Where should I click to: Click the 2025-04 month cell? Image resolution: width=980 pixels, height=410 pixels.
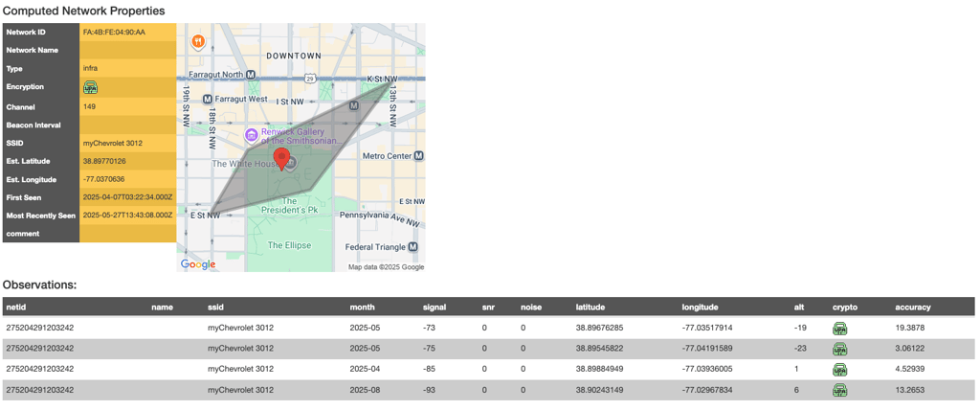pyautogui.click(x=363, y=369)
